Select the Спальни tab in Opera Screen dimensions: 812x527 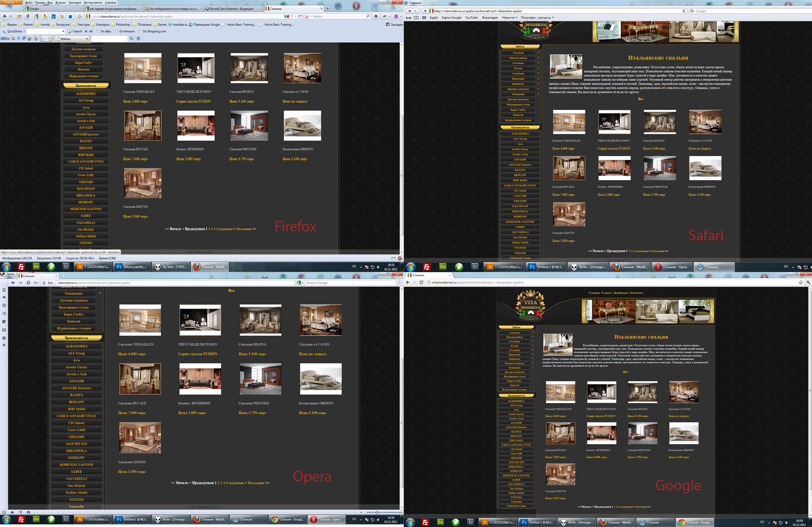point(38,276)
